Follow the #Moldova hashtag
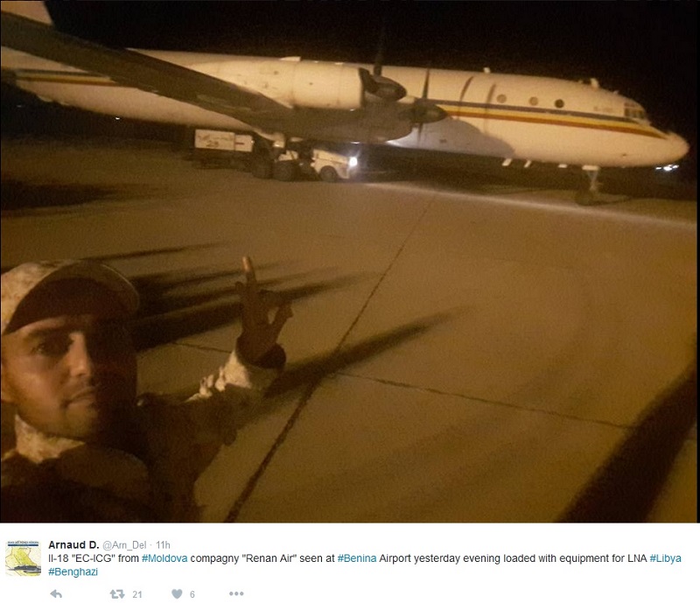 pyautogui.click(x=164, y=558)
